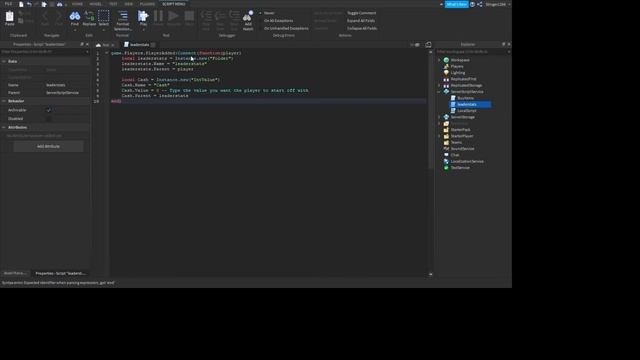Click the TestService green icon in Explorer
Viewport: 640px width, 360px height.
click(446, 168)
